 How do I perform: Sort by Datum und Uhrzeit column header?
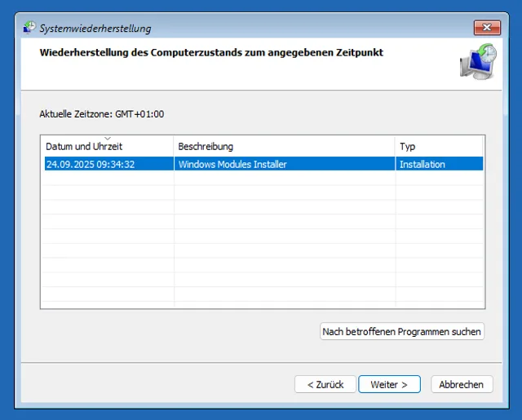click(107, 146)
